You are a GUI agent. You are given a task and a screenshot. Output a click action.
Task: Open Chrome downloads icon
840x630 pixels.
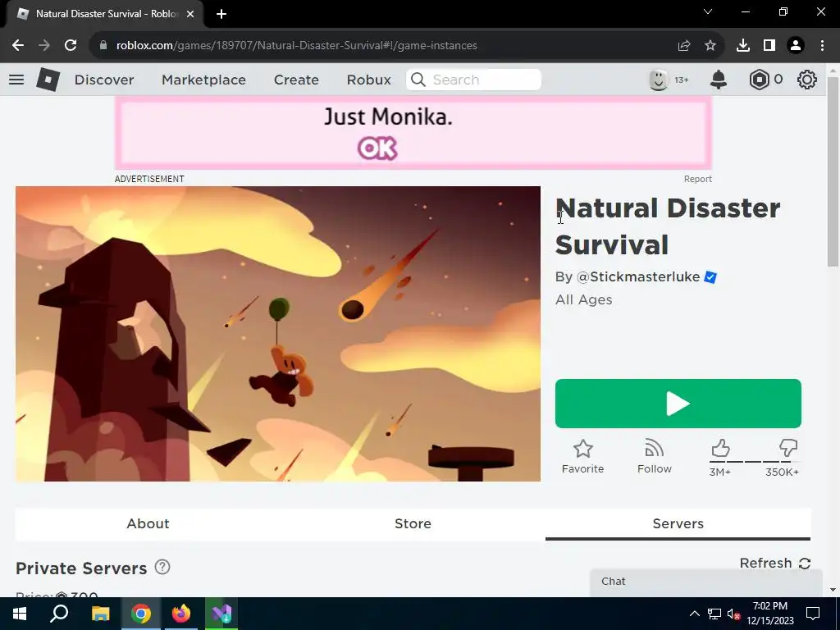point(743,46)
